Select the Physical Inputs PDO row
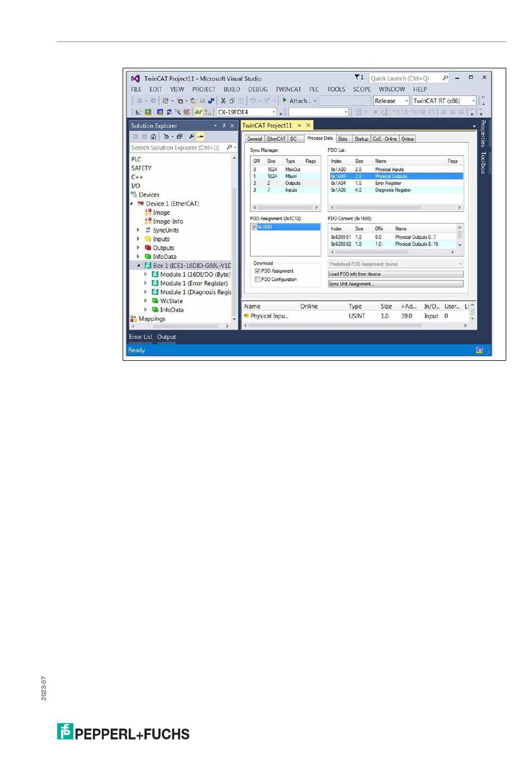The width and height of the screenshot is (532, 762). click(x=396, y=169)
